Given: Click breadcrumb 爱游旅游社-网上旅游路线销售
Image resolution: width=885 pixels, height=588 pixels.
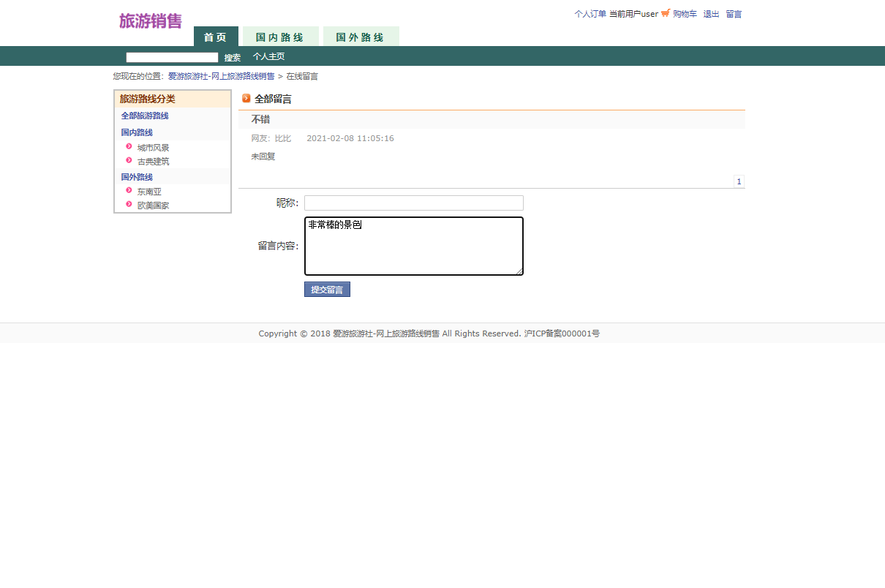Looking at the screenshot, I should coord(222,76).
